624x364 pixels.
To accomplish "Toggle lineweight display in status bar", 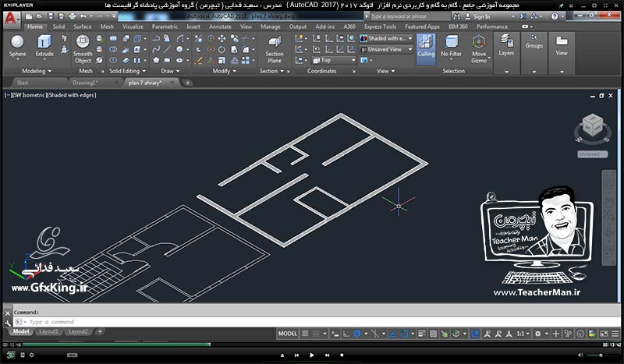I will click(x=422, y=334).
